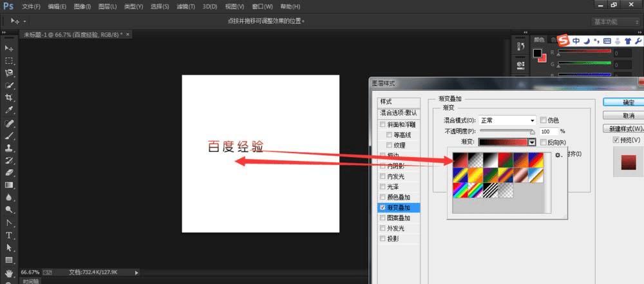The width and height of the screenshot is (644, 284).
Task: Select the Gradient tool in the toolbox
Action: coord(9,185)
